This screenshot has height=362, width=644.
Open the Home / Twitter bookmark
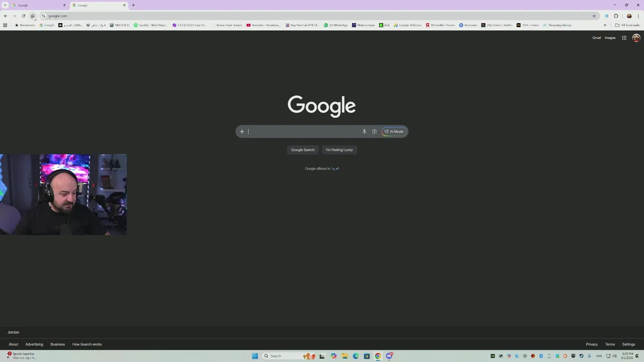pyautogui.click(x=497, y=25)
